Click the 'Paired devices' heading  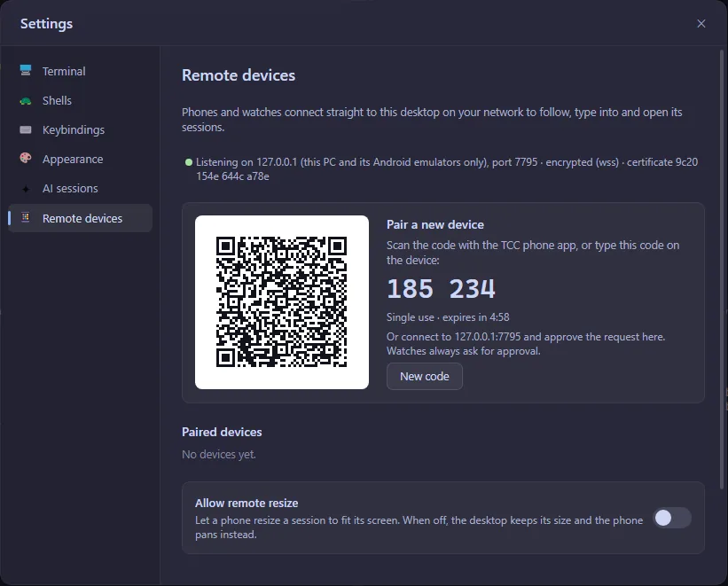tap(222, 432)
